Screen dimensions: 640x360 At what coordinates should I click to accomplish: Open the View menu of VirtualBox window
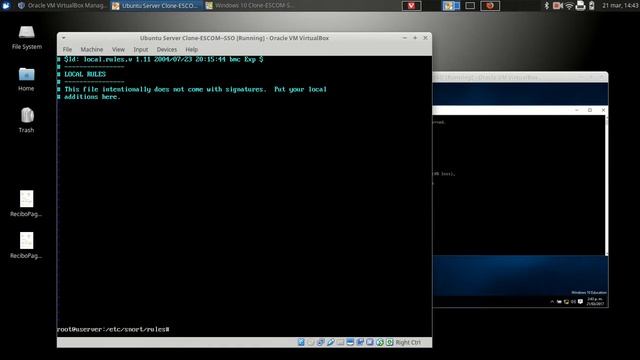click(118, 49)
